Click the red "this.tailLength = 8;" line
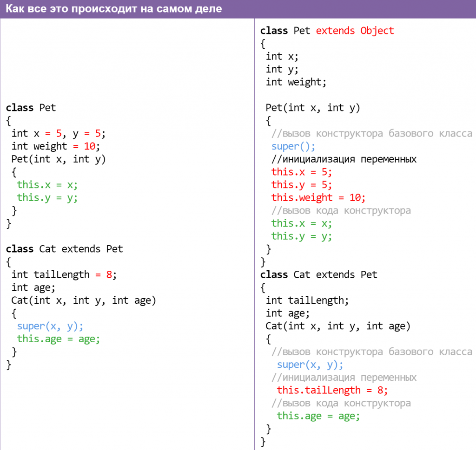Image resolution: width=476 pixels, height=450 pixels. 332,390
